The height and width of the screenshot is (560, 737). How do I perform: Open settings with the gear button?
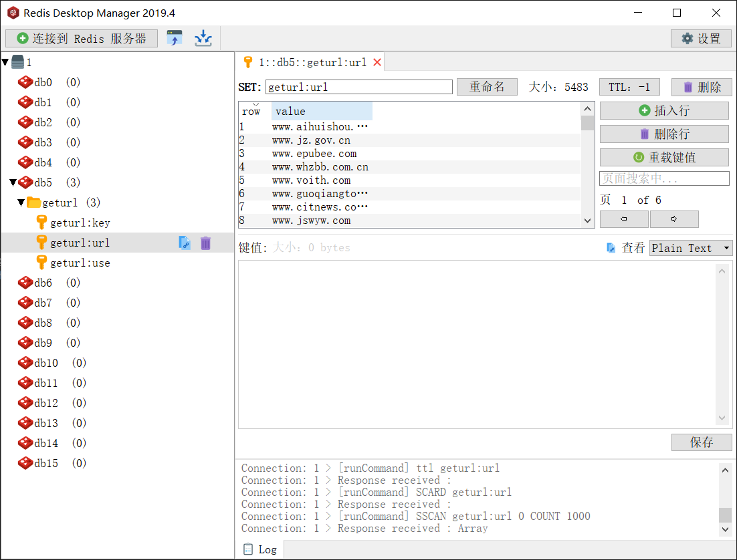(x=701, y=39)
